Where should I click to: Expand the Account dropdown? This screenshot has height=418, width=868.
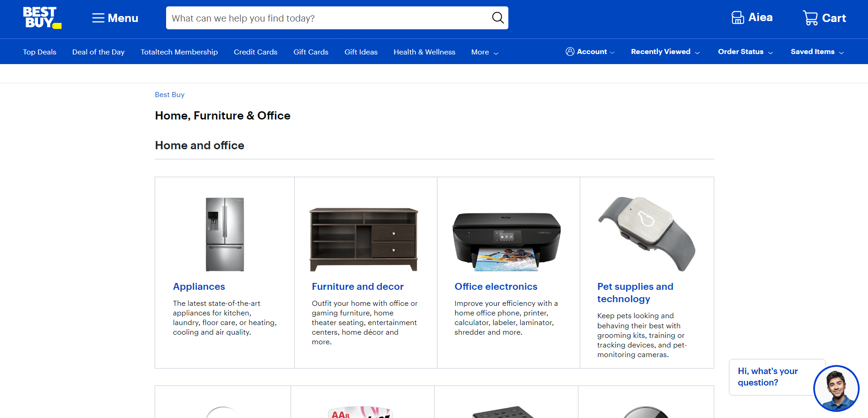pyautogui.click(x=590, y=52)
